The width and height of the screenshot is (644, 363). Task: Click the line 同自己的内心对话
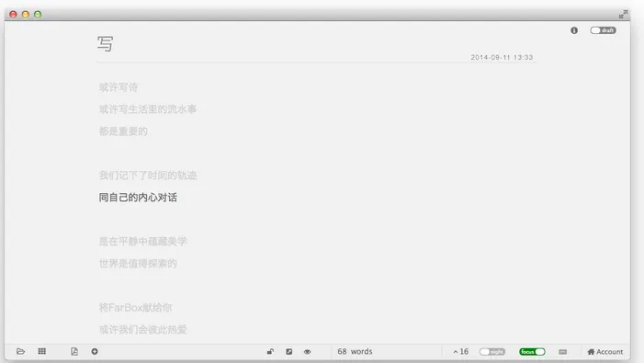(138, 198)
